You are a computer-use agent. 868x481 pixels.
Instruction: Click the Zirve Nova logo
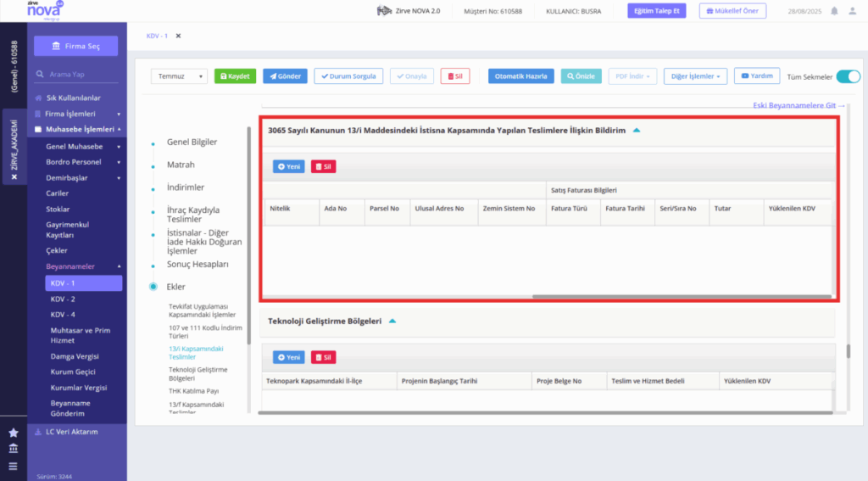point(46,10)
